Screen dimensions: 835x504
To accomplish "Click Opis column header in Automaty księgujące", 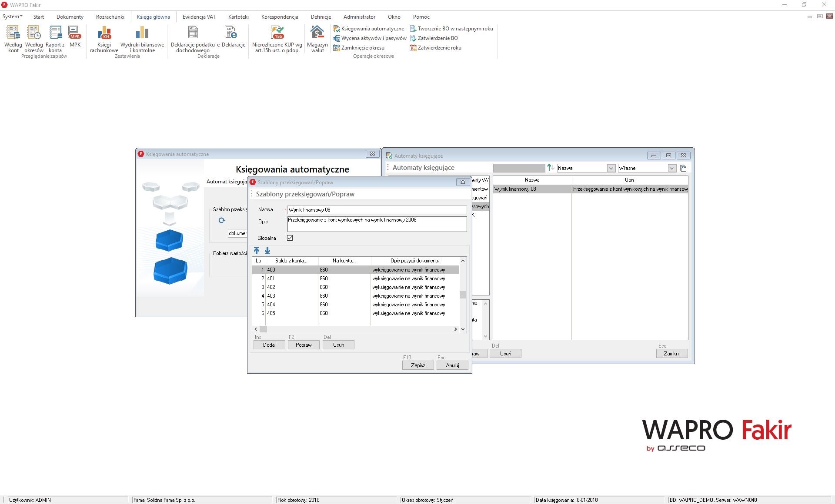I will coord(630,180).
